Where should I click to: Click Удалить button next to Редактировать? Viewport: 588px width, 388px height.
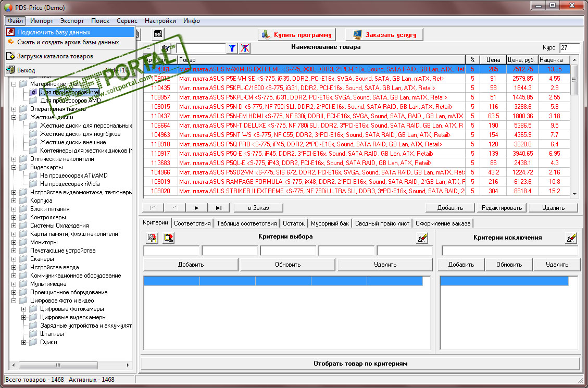553,208
